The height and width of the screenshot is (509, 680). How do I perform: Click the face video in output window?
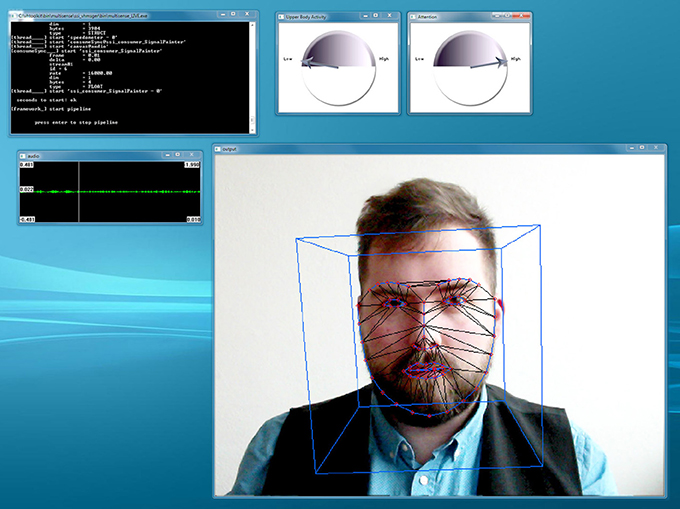point(439,325)
